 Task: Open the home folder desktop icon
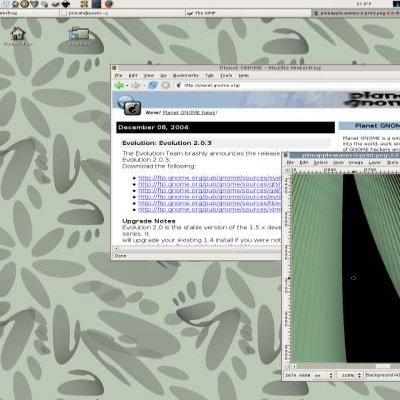(17, 34)
